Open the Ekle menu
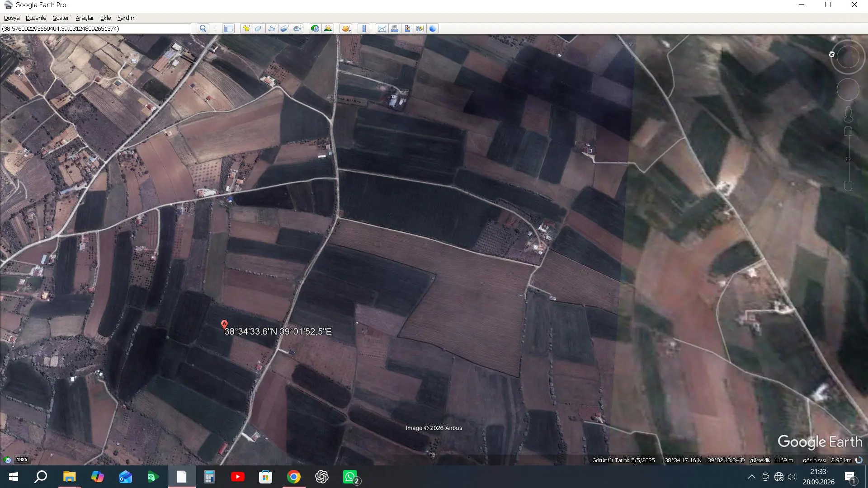 [105, 18]
